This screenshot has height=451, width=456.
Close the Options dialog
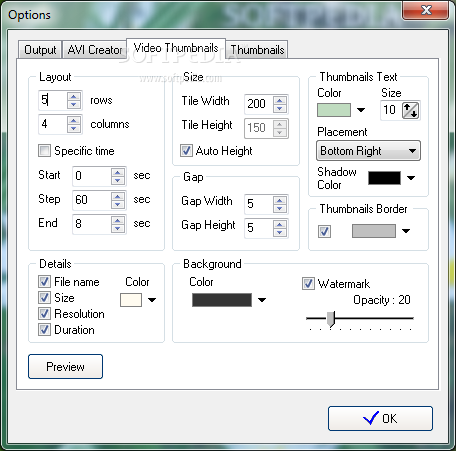tap(426, 10)
